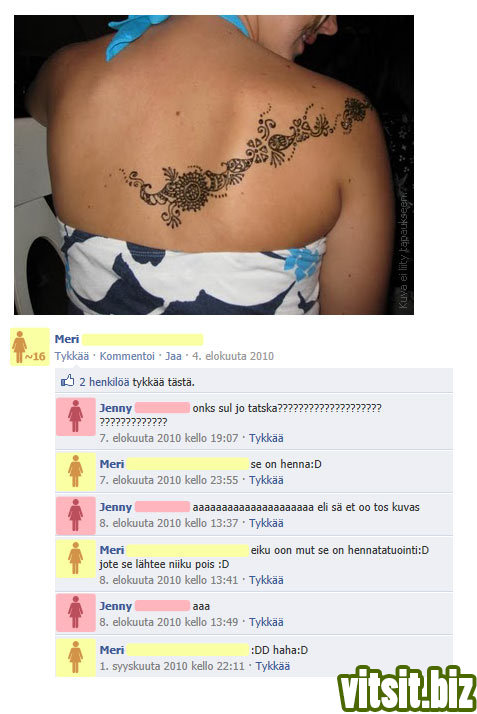This screenshot has width=477, height=714.
Task: View '2 henkilöä' who liked this
Action: tap(104, 382)
